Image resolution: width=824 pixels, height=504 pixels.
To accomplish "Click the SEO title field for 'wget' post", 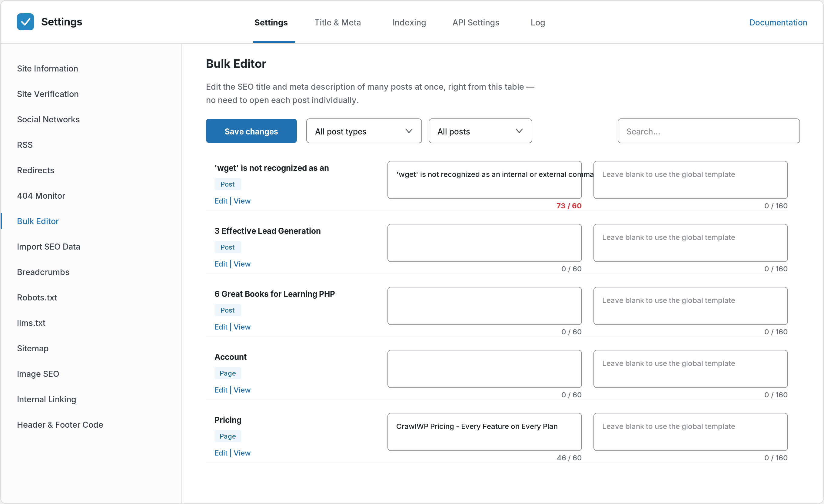I will point(485,180).
